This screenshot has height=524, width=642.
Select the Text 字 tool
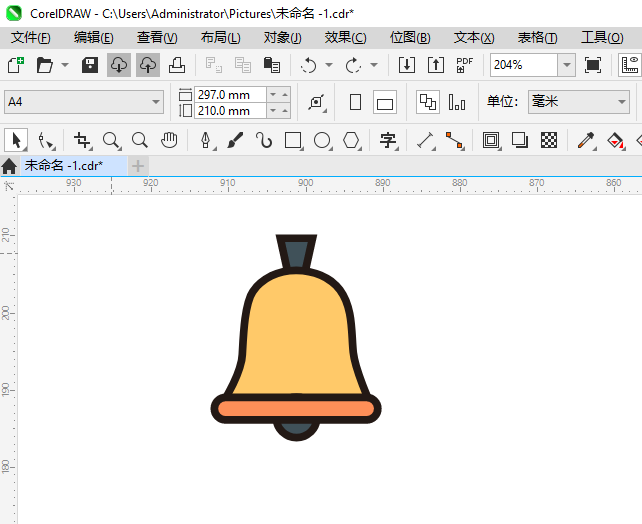388,140
